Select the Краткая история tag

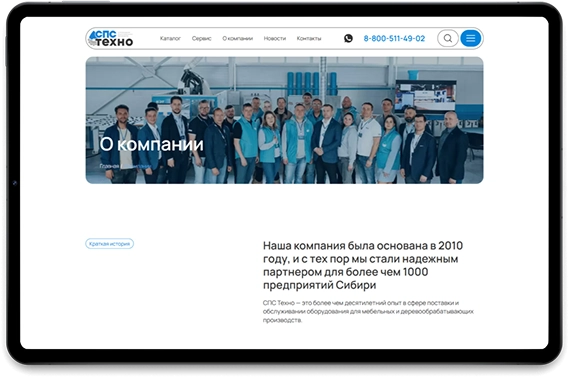tap(109, 243)
